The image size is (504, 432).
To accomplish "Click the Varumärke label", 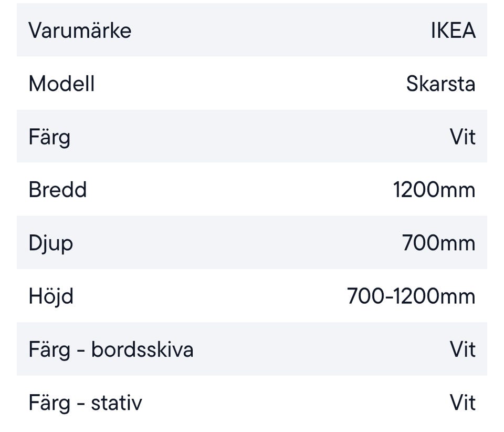I will pyautogui.click(x=80, y=30).
